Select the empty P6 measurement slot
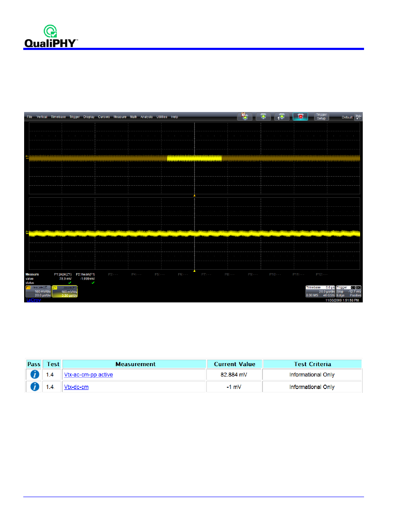This screenshot has height=532, width=411. click(183, 274)
